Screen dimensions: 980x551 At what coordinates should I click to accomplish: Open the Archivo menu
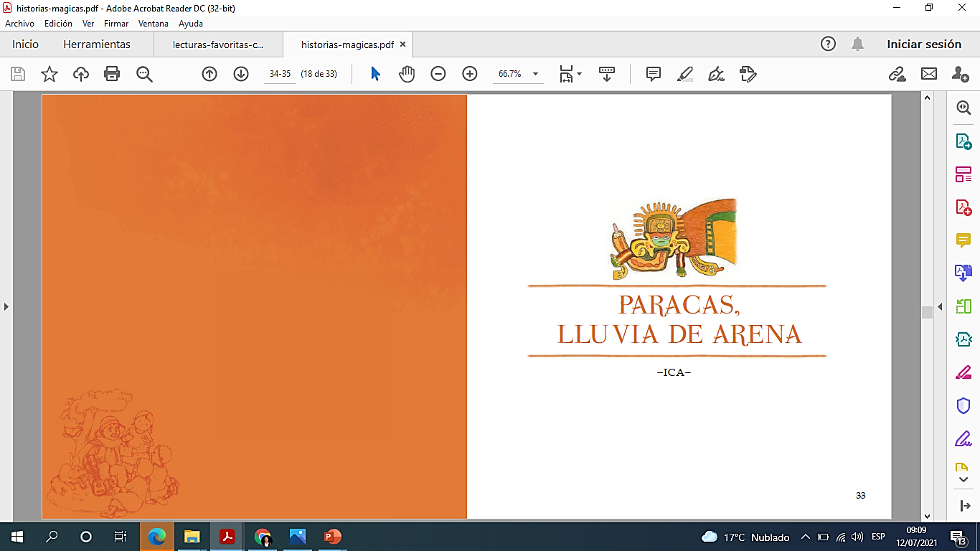pos(19,24)
